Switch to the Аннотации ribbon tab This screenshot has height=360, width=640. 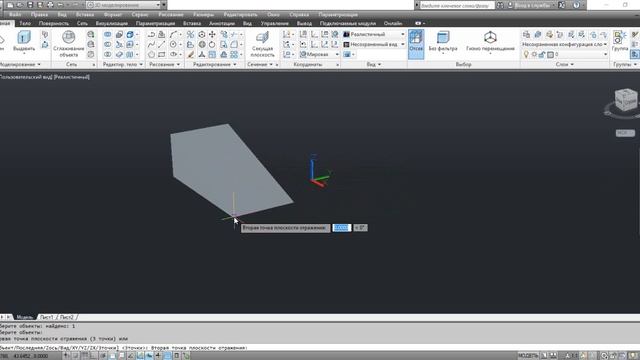pyautogui.click(x=222, y=23)
